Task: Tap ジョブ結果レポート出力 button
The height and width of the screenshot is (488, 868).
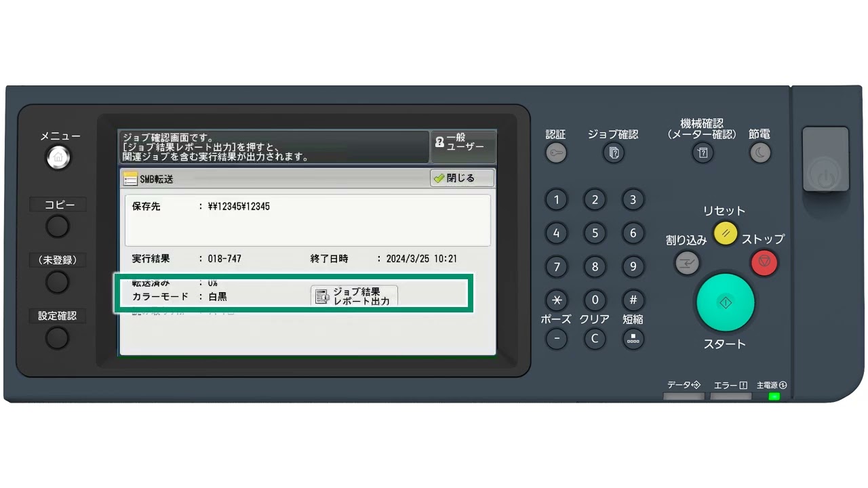Action: point(354,296)
